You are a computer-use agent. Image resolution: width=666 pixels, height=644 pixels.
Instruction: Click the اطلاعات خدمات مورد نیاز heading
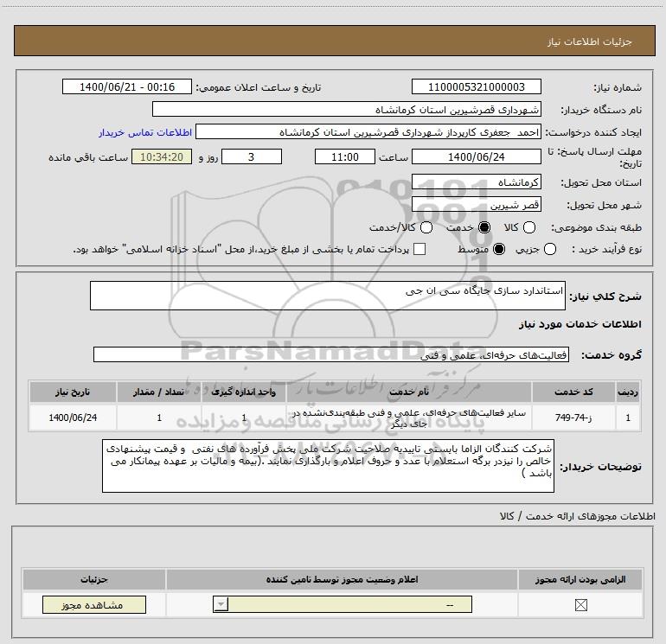coord(580,324)
